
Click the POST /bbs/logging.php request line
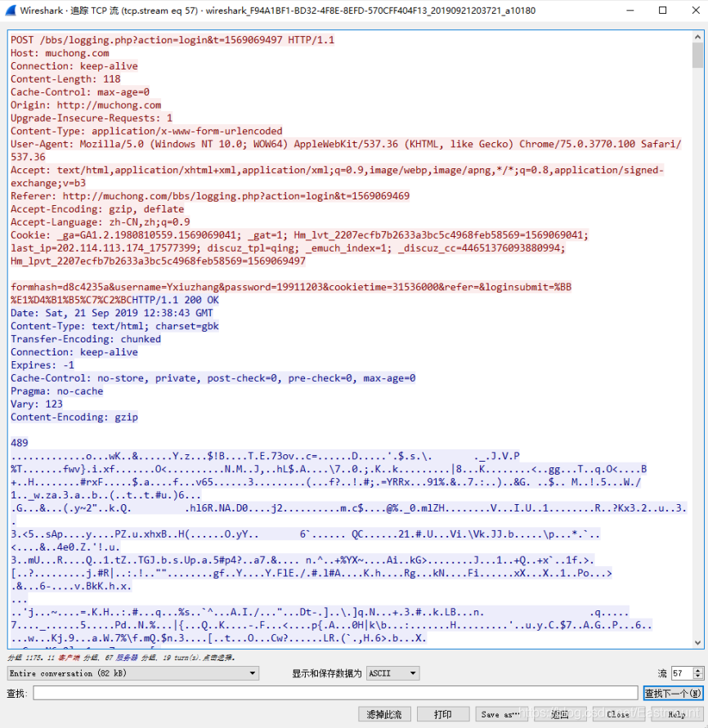point(173,40)
